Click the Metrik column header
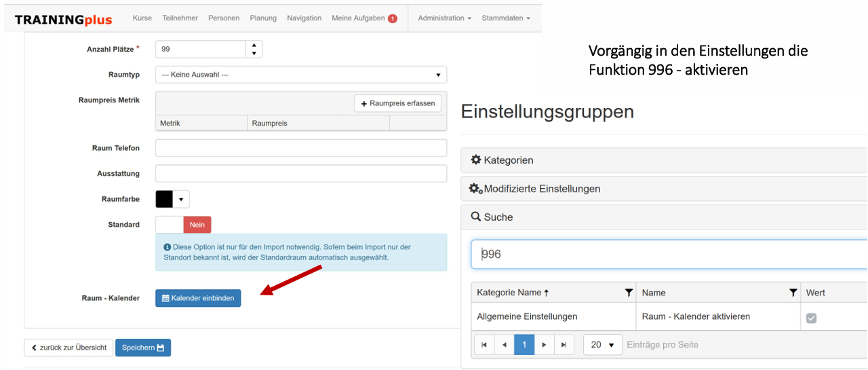The image size is (868, 370). coord(201,123)
